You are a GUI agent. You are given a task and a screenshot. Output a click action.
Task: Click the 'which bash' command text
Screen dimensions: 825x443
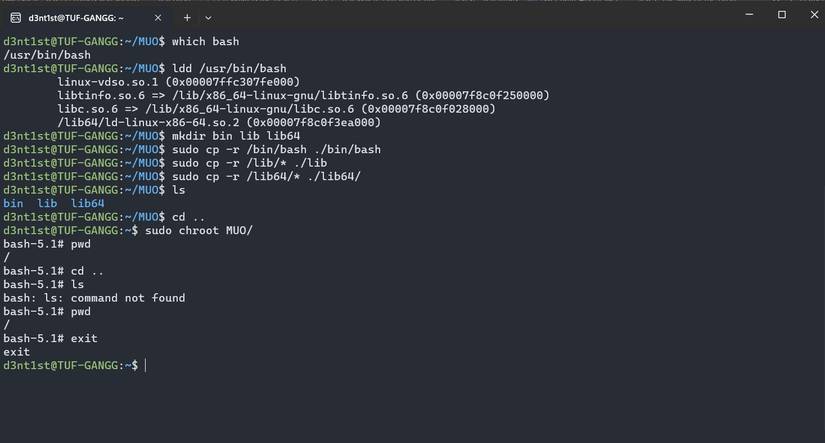[x=205, y=41]
